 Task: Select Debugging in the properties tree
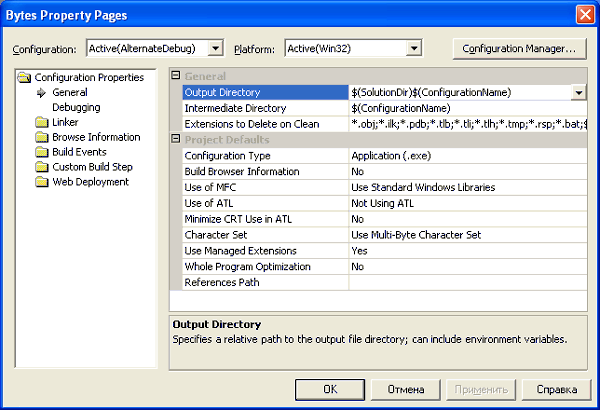[x=75, y=107]
